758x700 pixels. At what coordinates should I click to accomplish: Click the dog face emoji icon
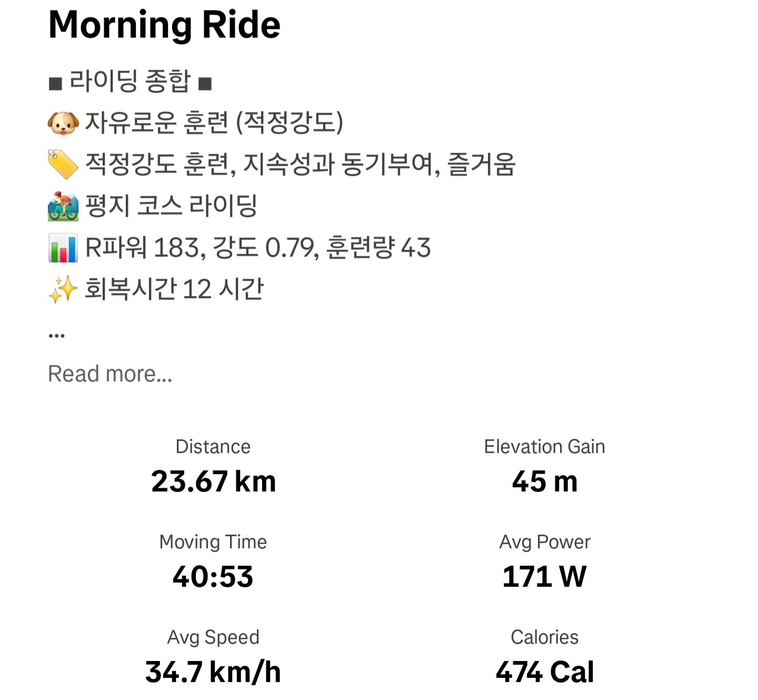point(63,123)
